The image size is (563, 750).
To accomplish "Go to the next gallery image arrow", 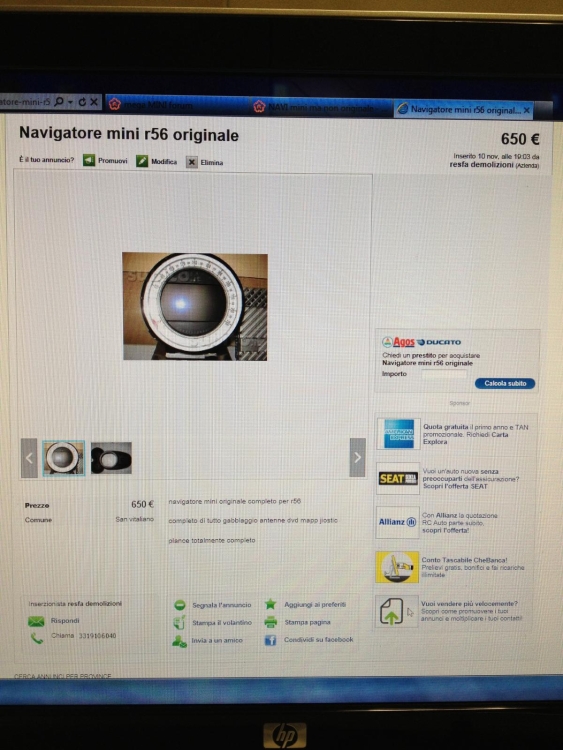I will (x=357, y=457).
